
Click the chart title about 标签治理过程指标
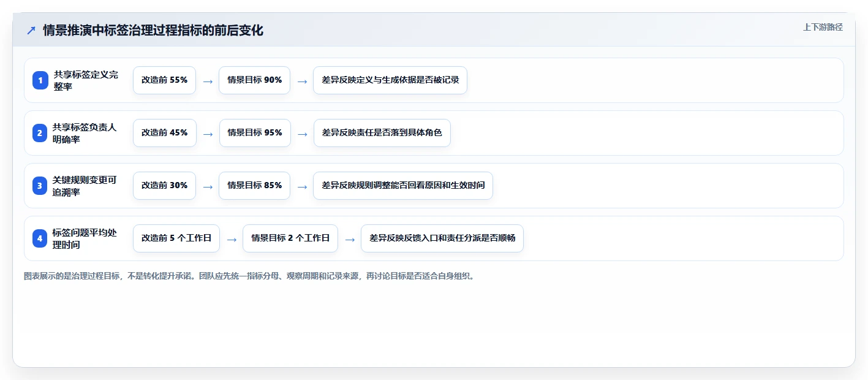[153, 30]
